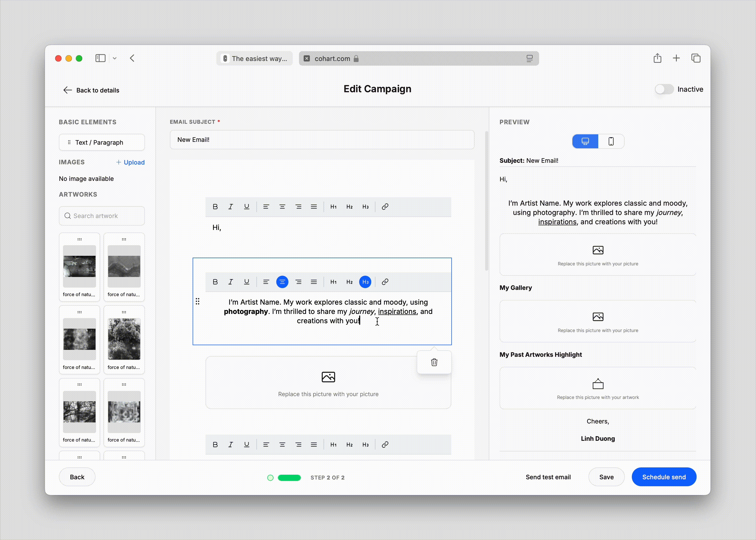Image resolution: width=756 pixels, height=540 pixels.
Task: Insert link from the selected block toolbar
Action: click(385, 282)
